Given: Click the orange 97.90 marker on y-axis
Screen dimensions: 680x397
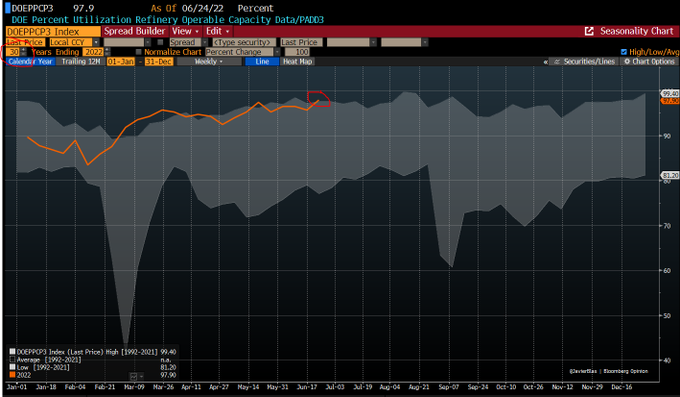Looking at the screenshot, I should click(670, 101).
